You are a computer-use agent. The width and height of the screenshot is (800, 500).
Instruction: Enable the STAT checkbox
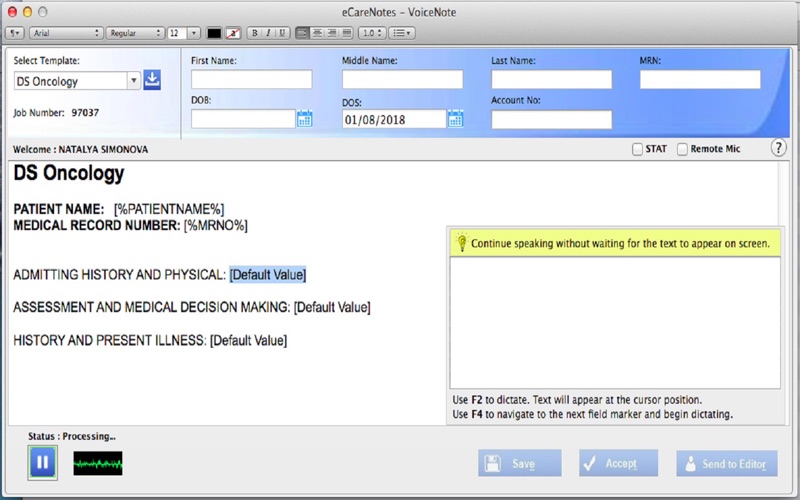pos(637,149)
